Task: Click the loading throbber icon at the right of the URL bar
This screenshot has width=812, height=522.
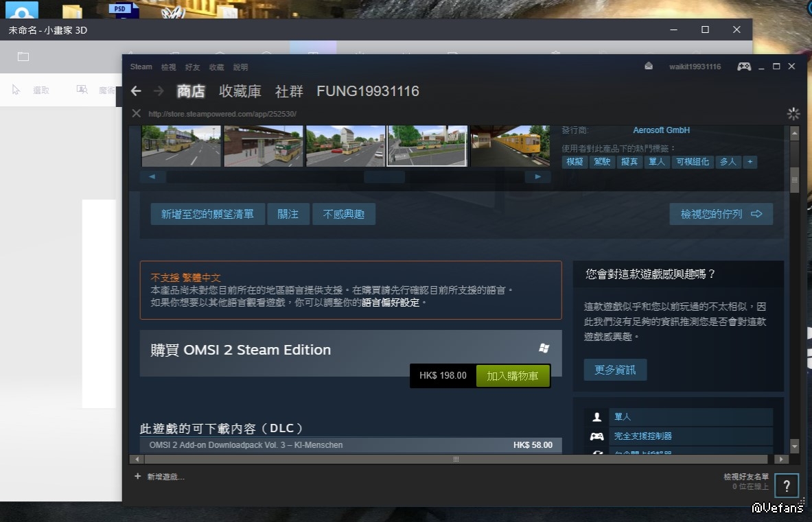Action: pos(793,114)
